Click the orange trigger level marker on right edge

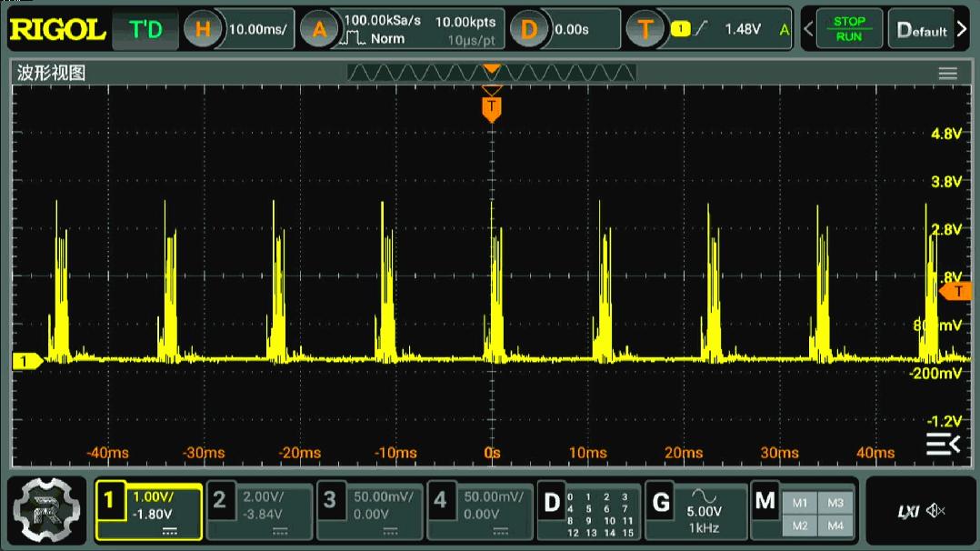tap(955, 291)
